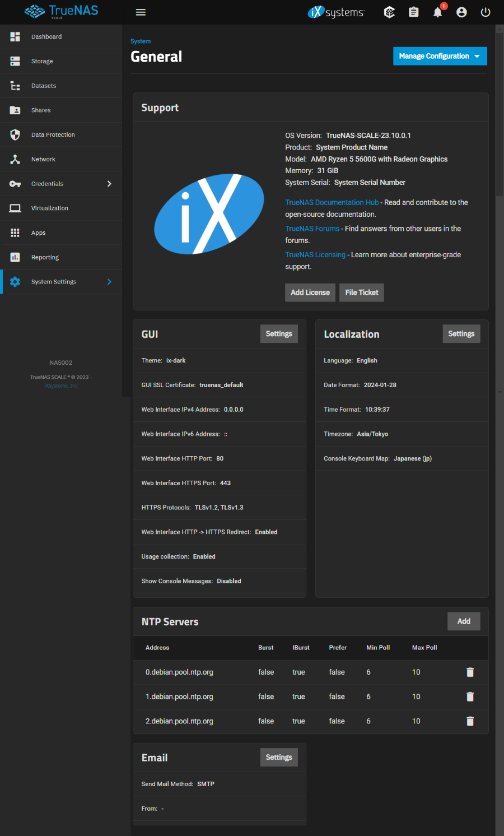Click the hamburger menu icon to collapse sidebar
Viewport: 504px width, 836px height.
tap(141, 12)
